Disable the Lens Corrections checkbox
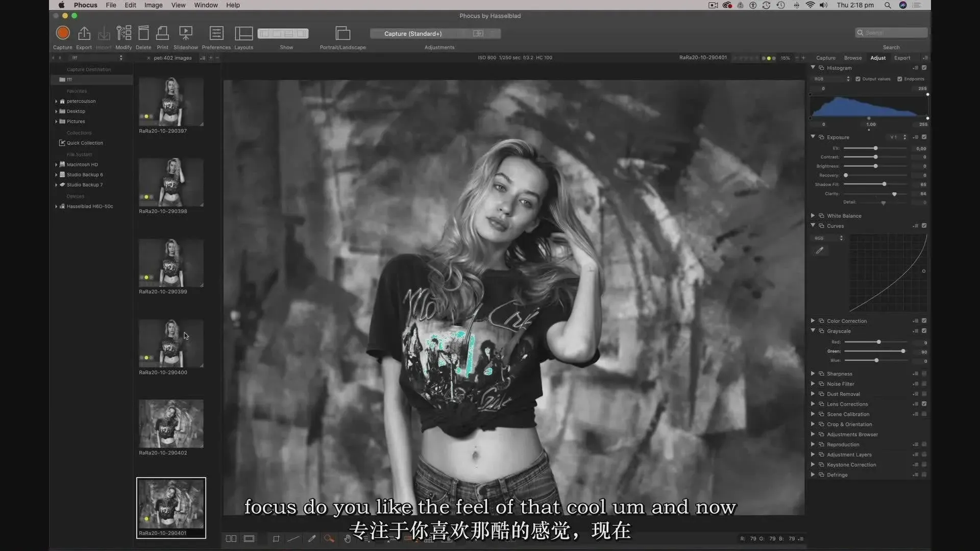This screenshot has height=551, width=980. (924, 404)
